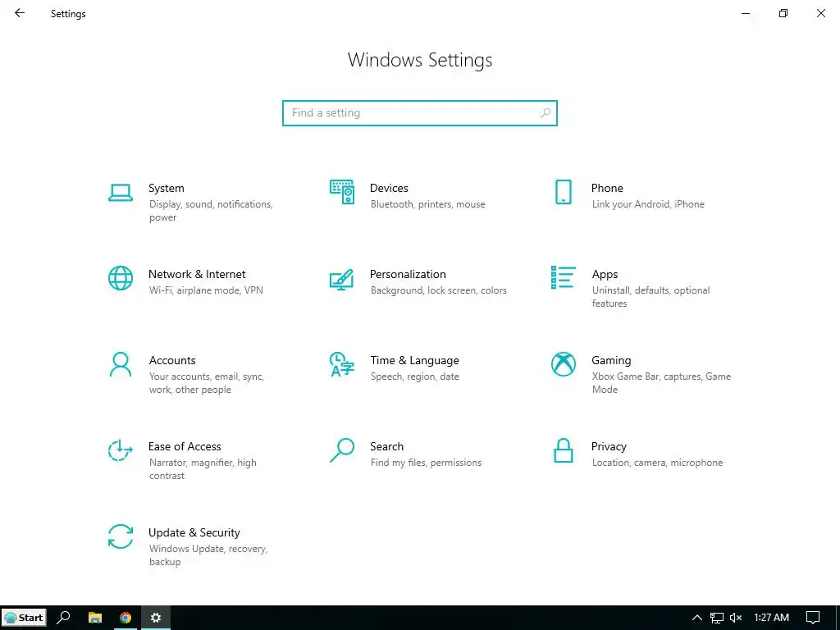Launch File Explorer from taskbar

95,618
